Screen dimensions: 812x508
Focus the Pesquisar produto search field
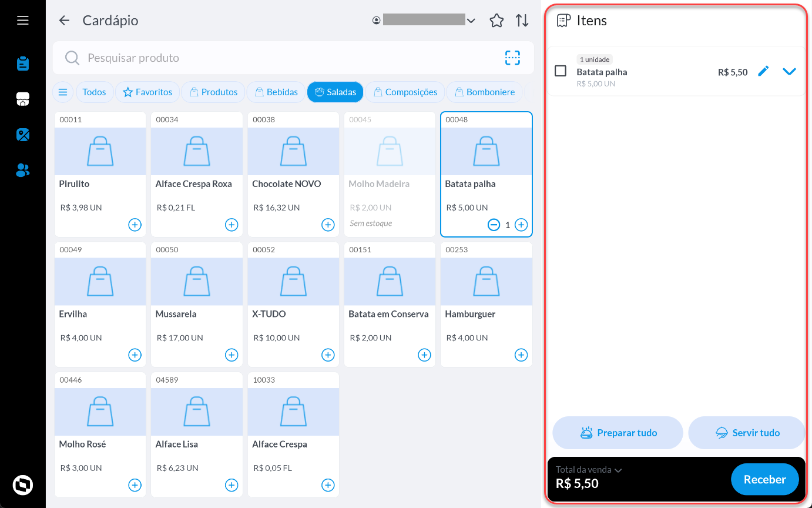[x=293, y=58]
